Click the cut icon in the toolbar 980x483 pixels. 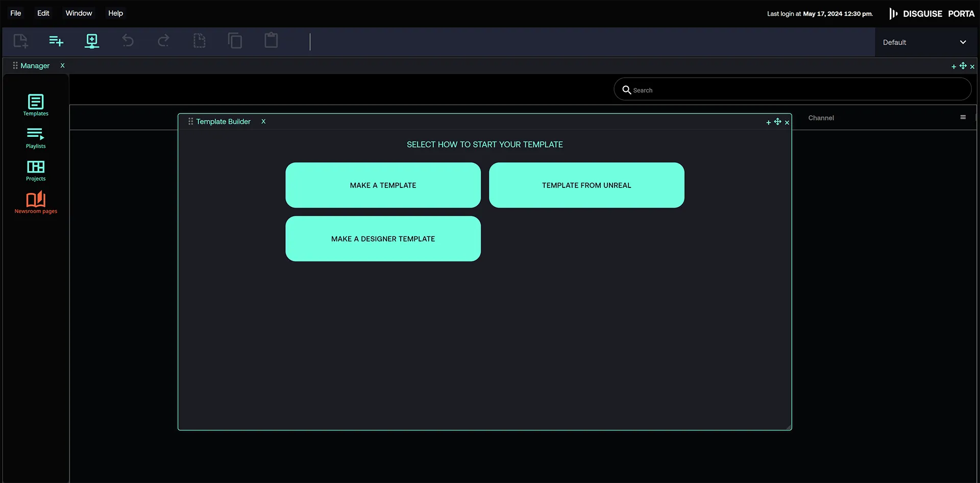(x=199, y=41)
